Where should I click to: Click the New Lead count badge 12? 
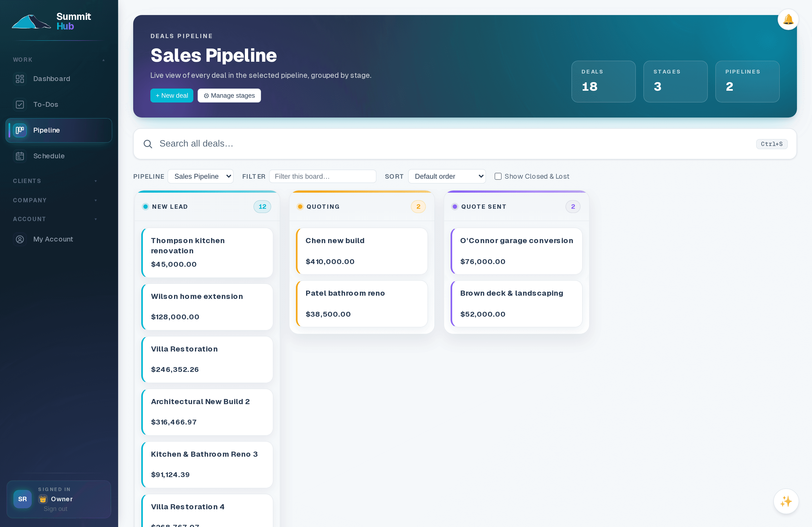(262, 207)
